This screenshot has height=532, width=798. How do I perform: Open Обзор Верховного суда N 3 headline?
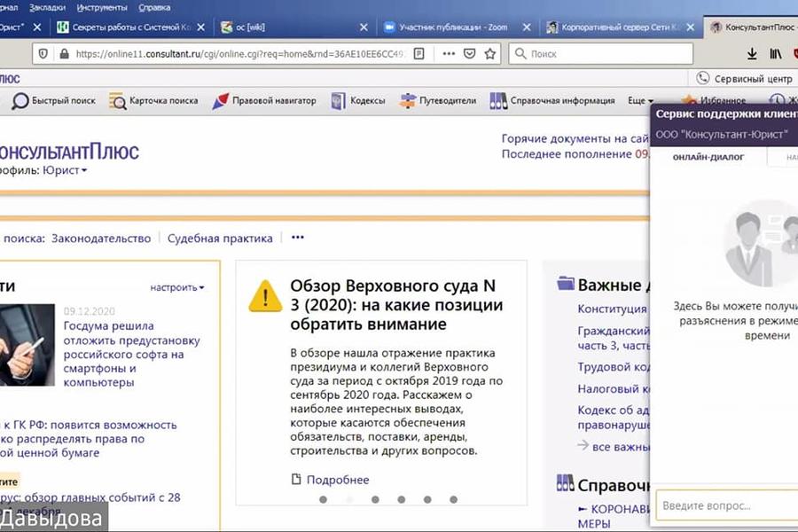coord(396,304)
